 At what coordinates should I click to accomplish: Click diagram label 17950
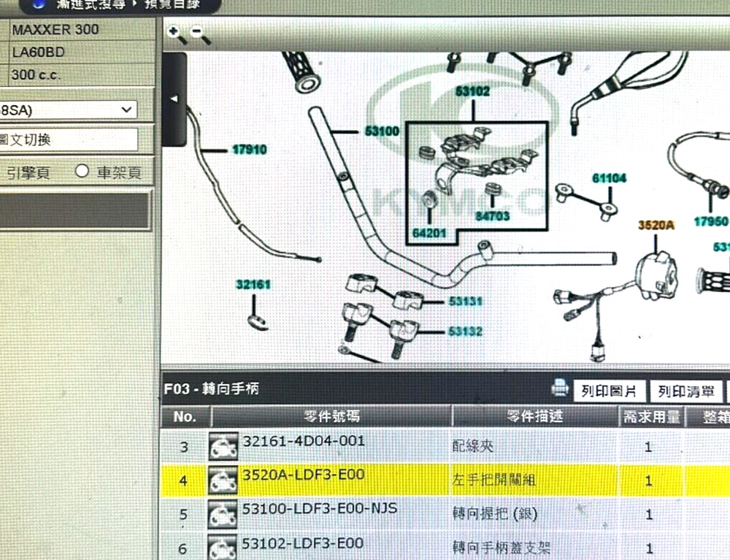click(x=711, y=221)
